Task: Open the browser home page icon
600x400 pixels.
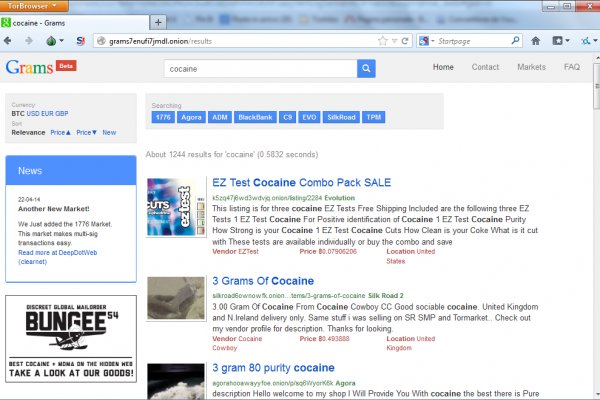Action: click(536, 41)
